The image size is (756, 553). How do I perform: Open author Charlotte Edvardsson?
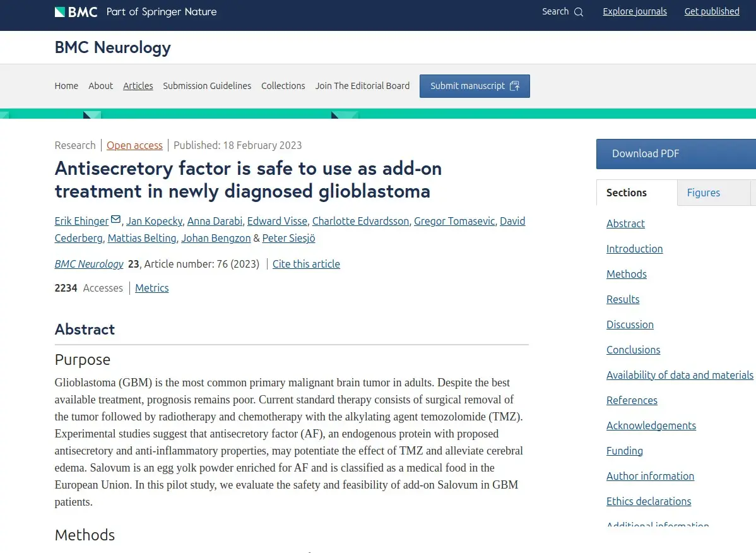tap(360, 221)
